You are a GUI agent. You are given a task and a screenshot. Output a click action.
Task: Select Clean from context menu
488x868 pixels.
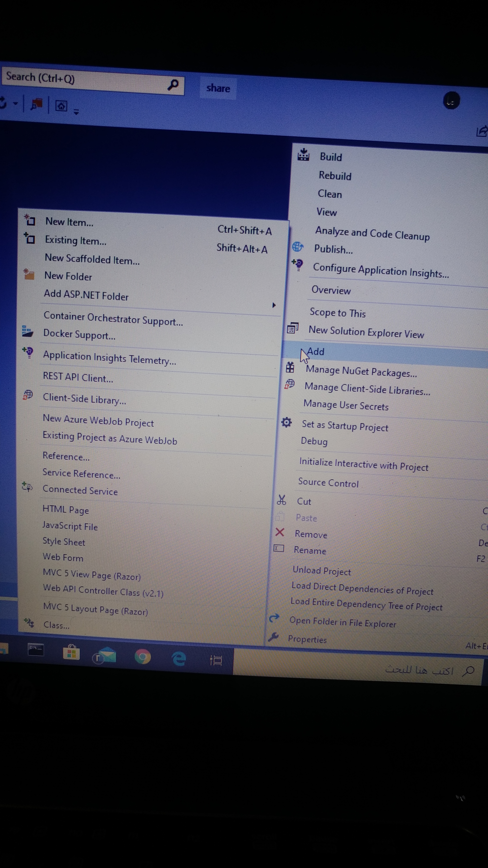click(x=329, y=194)
